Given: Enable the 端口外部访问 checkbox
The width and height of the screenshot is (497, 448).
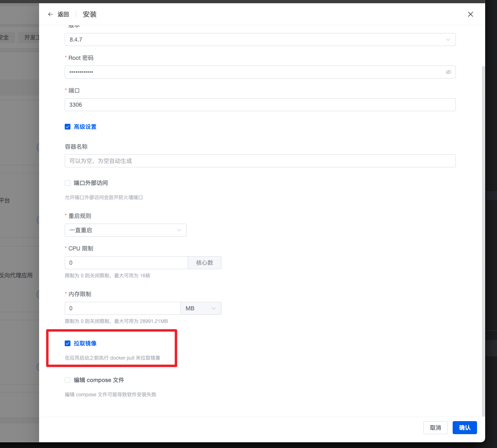Looking at the screenshot, I should point(68,183).
